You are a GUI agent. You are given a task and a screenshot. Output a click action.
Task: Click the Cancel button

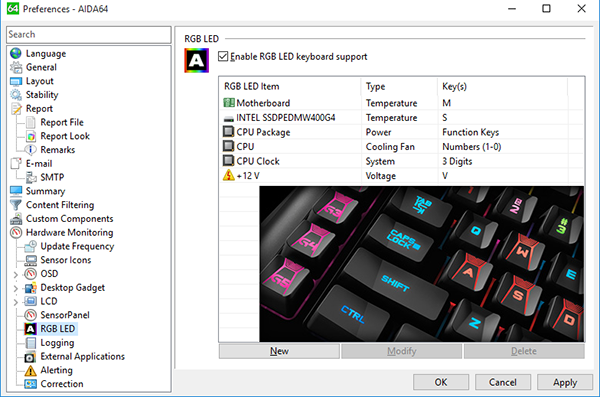click(503, 382)
